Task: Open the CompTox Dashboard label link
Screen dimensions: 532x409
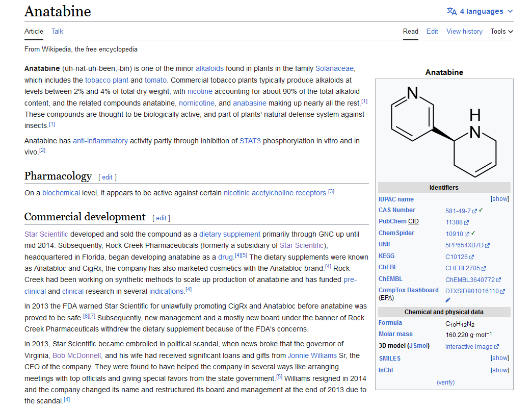Action: point(409,290)
